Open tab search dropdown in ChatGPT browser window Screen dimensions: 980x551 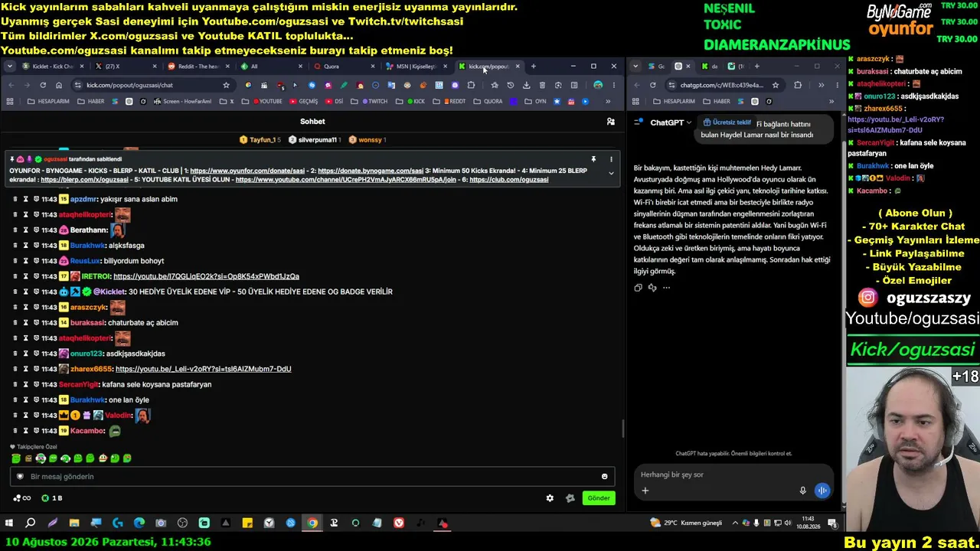tap(635, 67)
